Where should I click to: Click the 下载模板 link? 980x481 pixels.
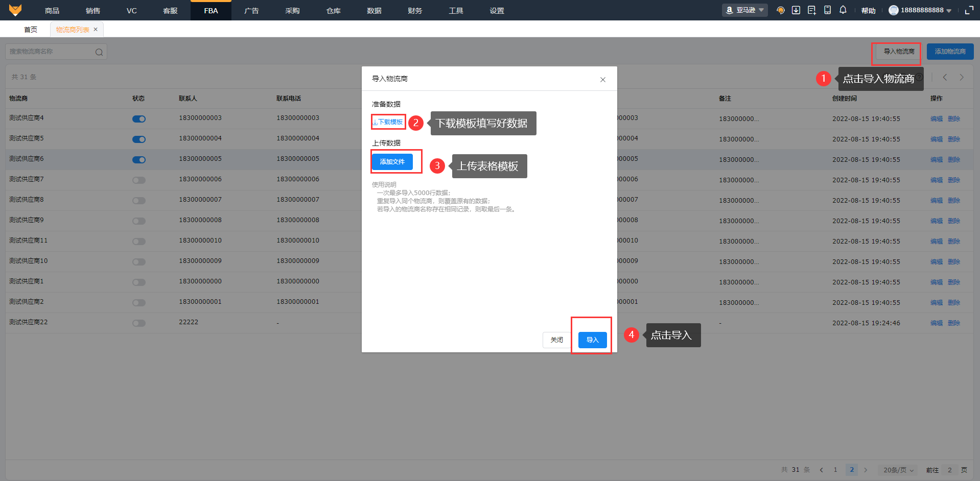(388, 122)
